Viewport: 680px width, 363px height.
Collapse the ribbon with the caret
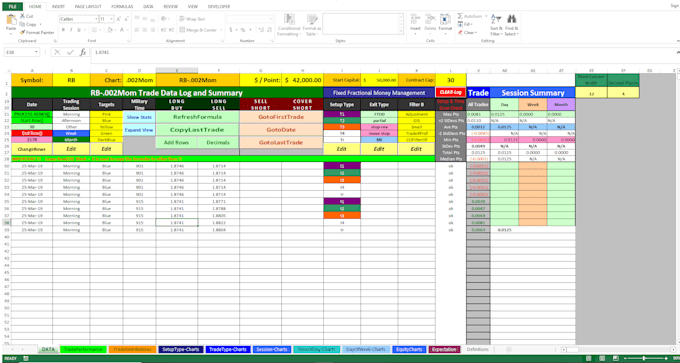pos(677,40)
